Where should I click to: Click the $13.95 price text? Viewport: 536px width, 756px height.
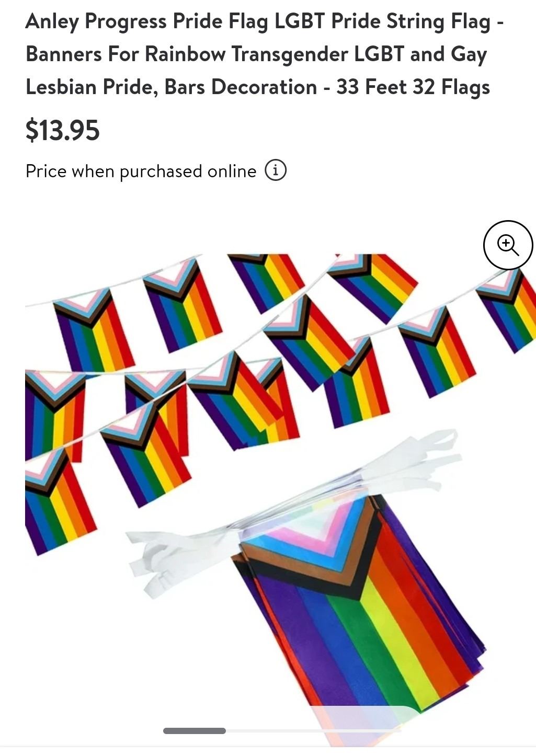[62, 130]
